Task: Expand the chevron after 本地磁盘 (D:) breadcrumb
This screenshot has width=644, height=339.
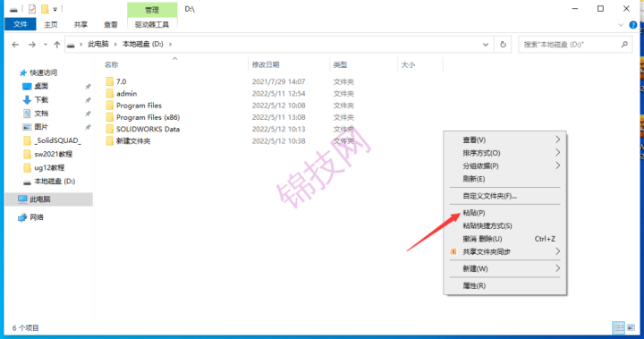Action: pos(170,45)
